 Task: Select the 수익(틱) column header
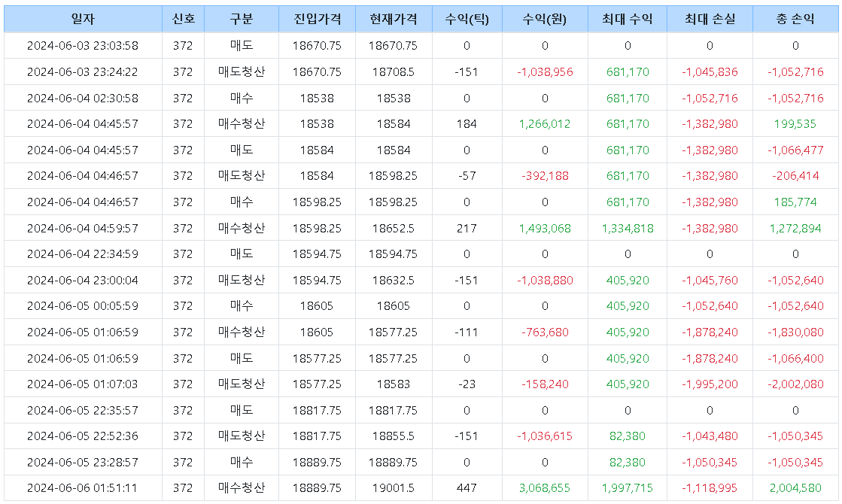click(x=467, y=20)
